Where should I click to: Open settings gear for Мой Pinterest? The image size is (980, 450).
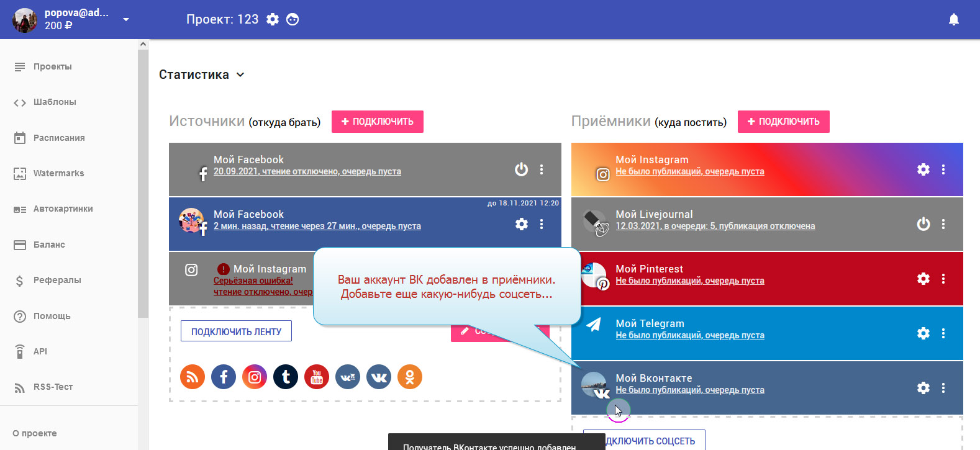click(x=923, y=279)
